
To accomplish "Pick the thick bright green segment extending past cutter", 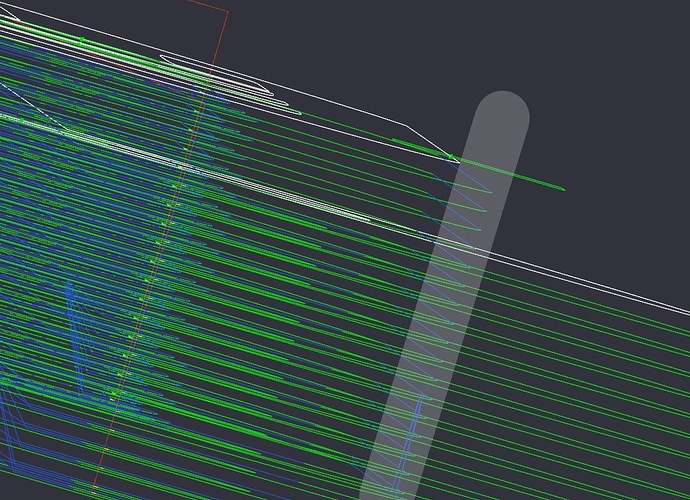I will [478, 165].
